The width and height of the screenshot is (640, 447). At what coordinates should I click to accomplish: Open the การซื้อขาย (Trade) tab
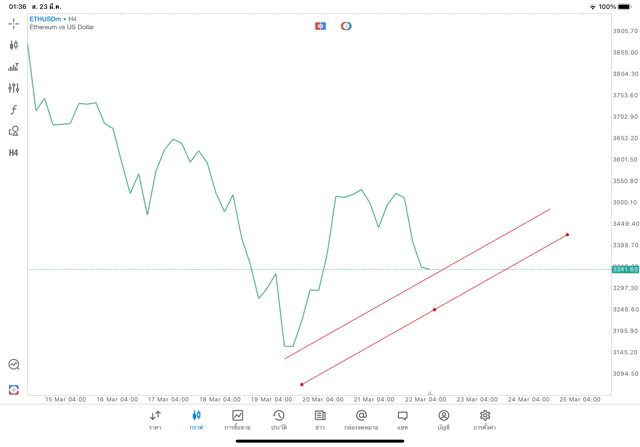(237, 419)
